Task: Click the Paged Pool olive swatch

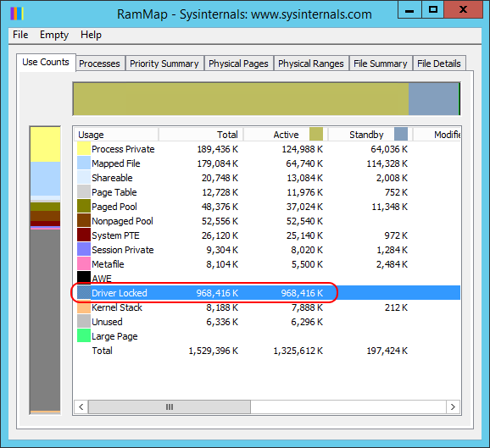Action: click(84, 207)
